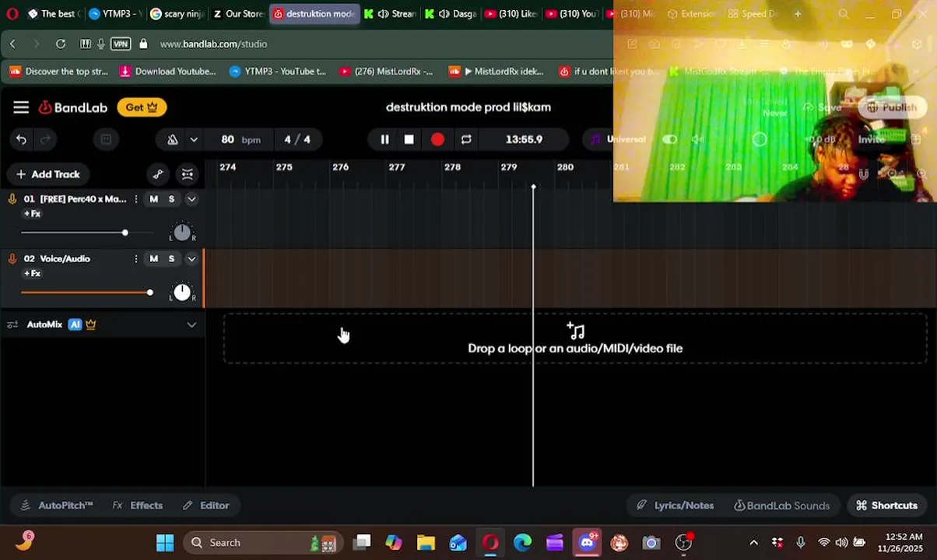Open the Editor panel
Viewport: 937px width, 560px height.
pos(205,506)
